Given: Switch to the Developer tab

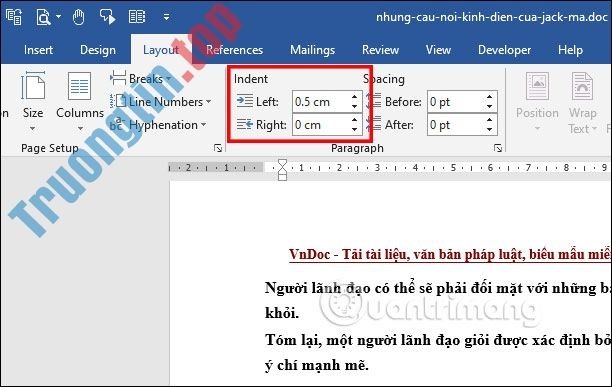Looking at the screenshot, I should [504, 50].
